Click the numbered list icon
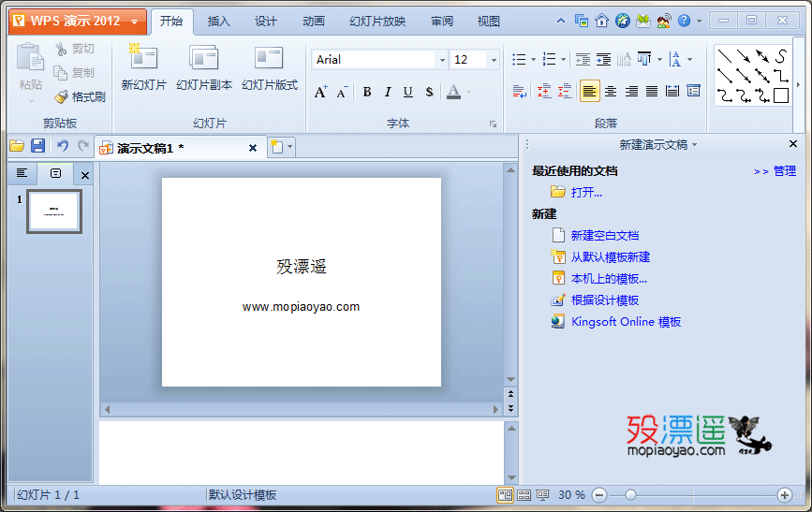Viewport: 812px width, 512px height. [x=550, y=60]
